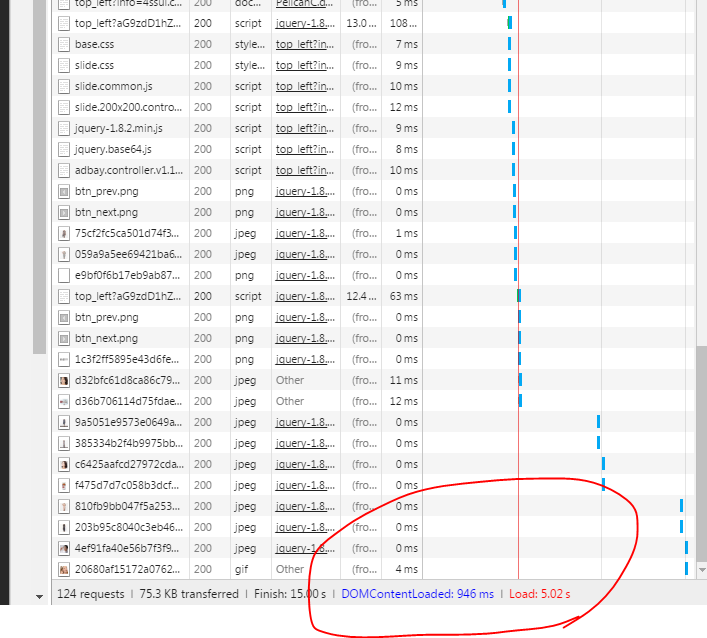Click the scroll-down arrow at bottom left

click(x=40, y=596)
